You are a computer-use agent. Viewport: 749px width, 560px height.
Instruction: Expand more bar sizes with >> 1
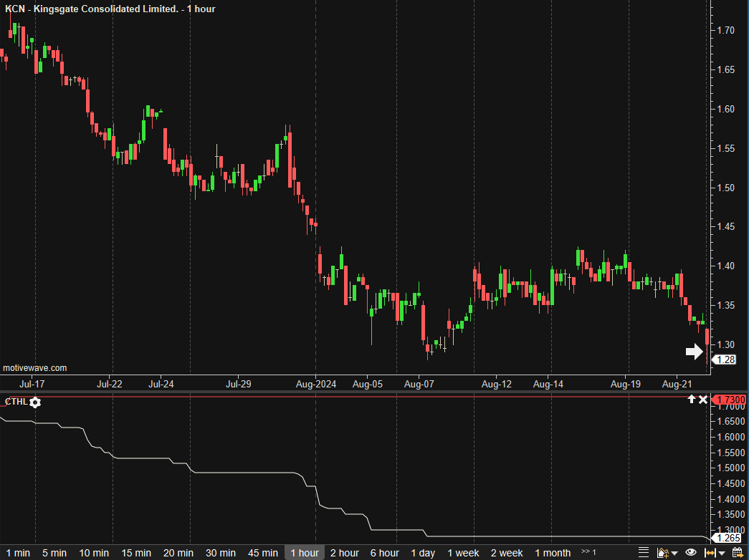click(x=588, y=552)
